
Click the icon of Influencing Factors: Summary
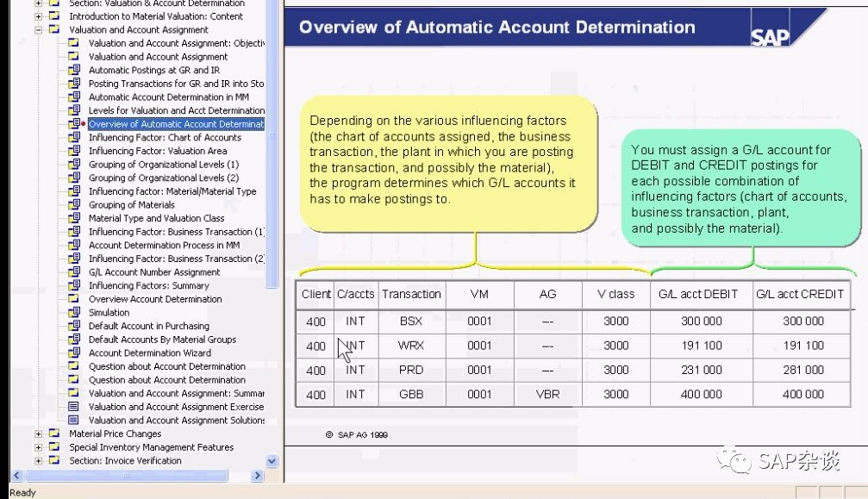[x=73, y=285]
